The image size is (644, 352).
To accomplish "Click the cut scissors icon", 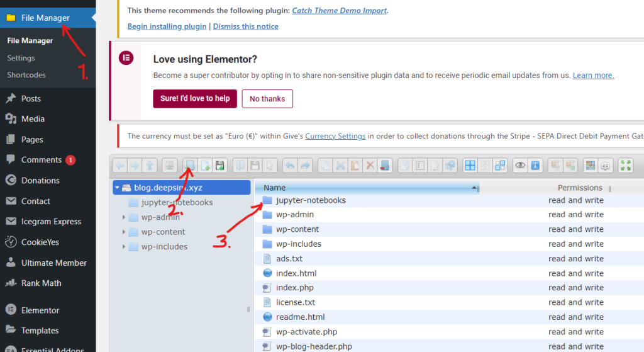I will tap(340, 166).
